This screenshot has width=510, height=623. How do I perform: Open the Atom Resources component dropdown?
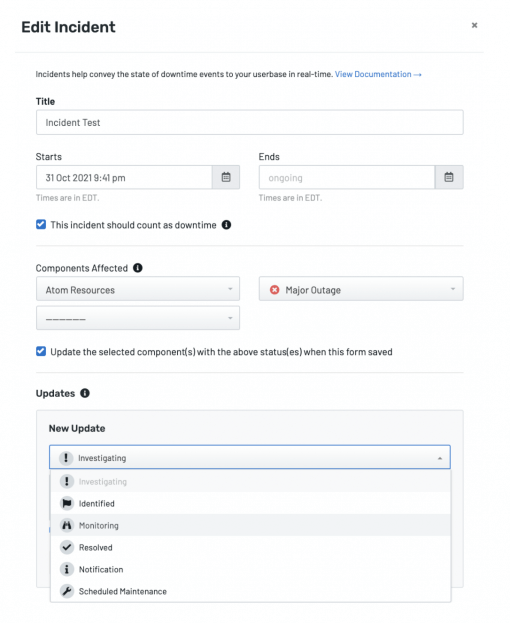click(x=138, y=289)
